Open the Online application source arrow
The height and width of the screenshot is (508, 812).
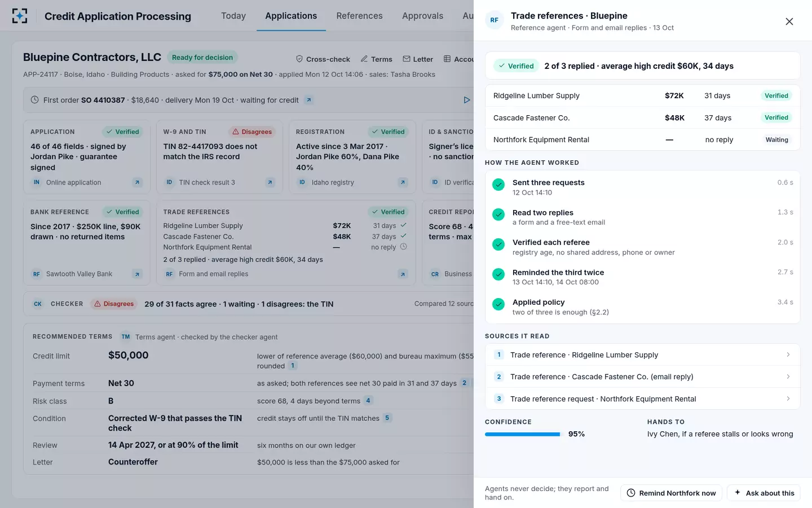click(x=137, y=182)
